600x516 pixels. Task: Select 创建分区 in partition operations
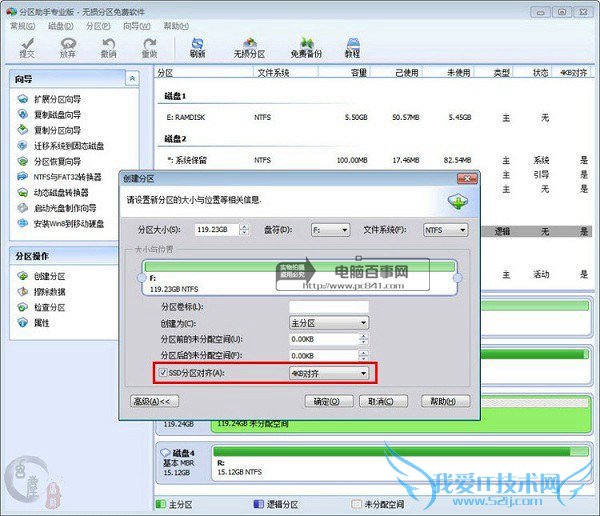[x=41, y=276]
